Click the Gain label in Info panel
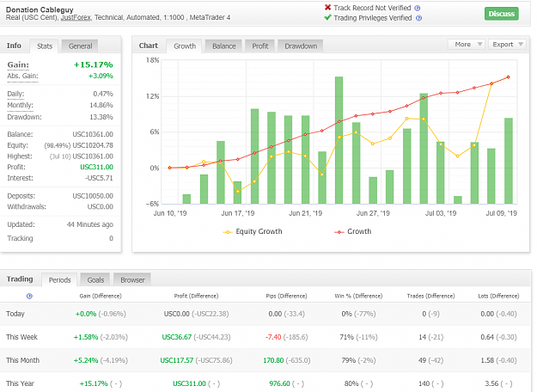Viewport: 537px width, 392px height. [x=18, y=64]
